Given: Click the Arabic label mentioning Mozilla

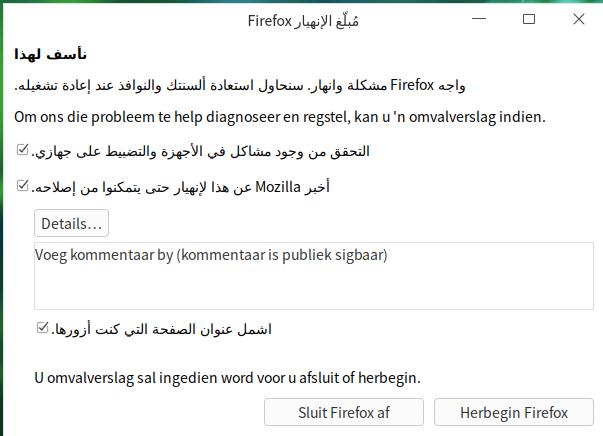Looking at the screenshot, I should tap(181, 187).
